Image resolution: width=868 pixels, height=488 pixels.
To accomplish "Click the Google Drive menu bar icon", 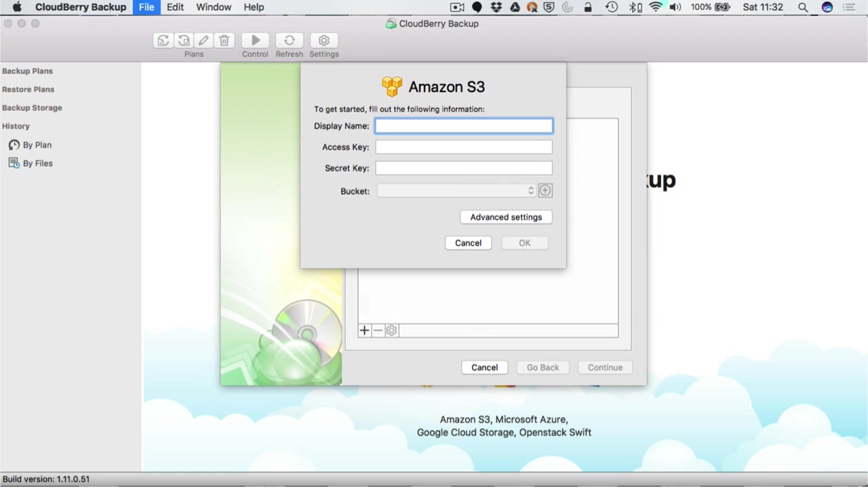I will tap(515, 7).
